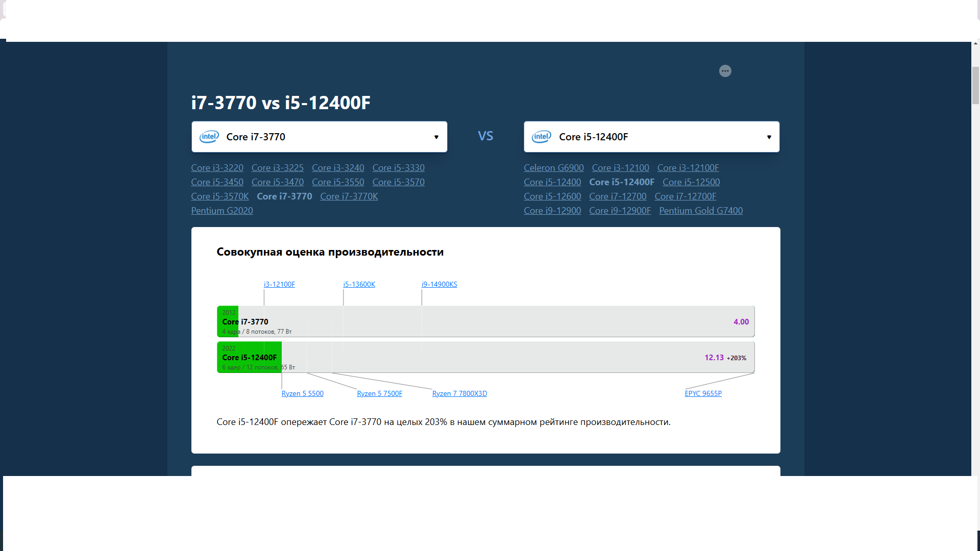Click the i5-13600K chart marker link

click(x=359, y=284)
